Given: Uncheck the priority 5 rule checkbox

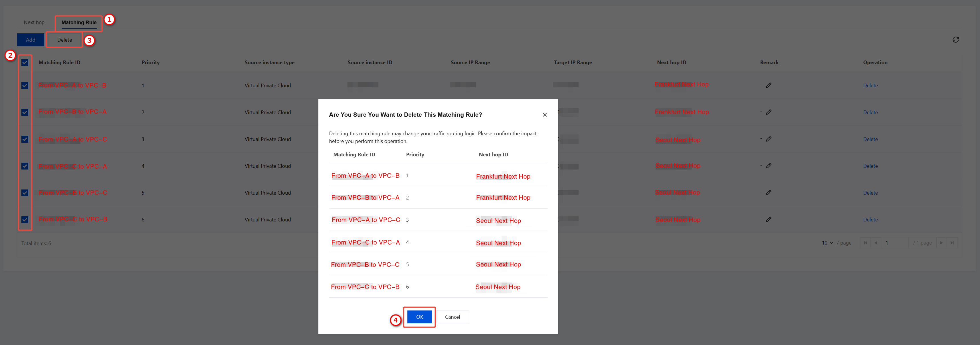Looking at the screenshot, I should [x=25, y=193].
